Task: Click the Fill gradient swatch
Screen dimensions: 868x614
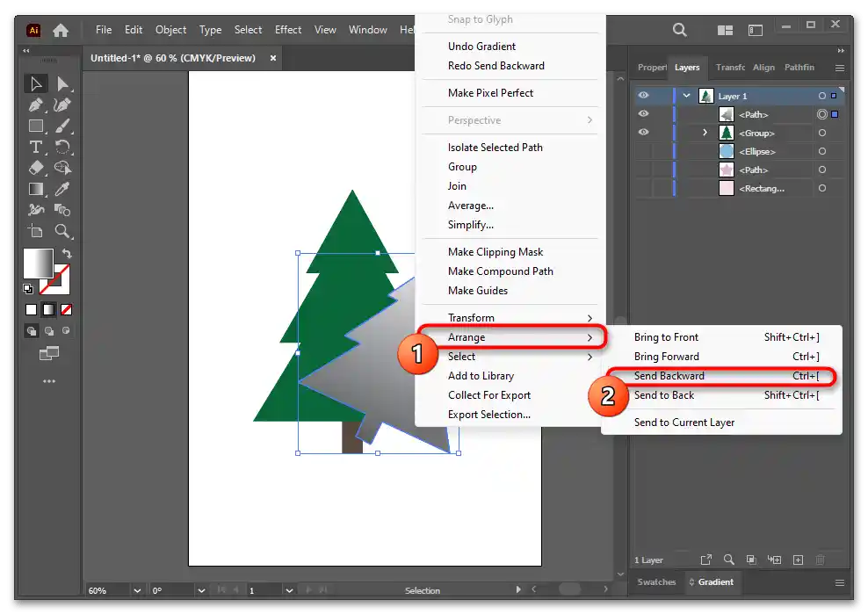Action: click(x=38, y=264)
